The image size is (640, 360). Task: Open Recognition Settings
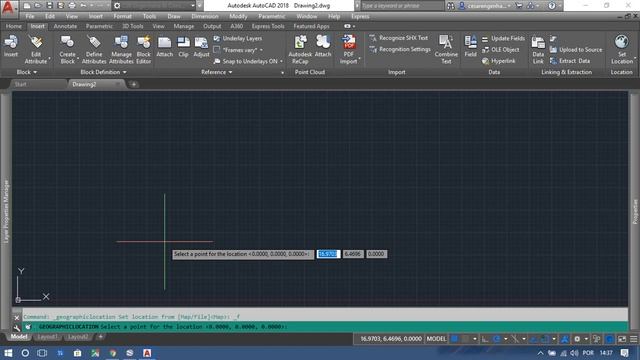tap(400, 49)
